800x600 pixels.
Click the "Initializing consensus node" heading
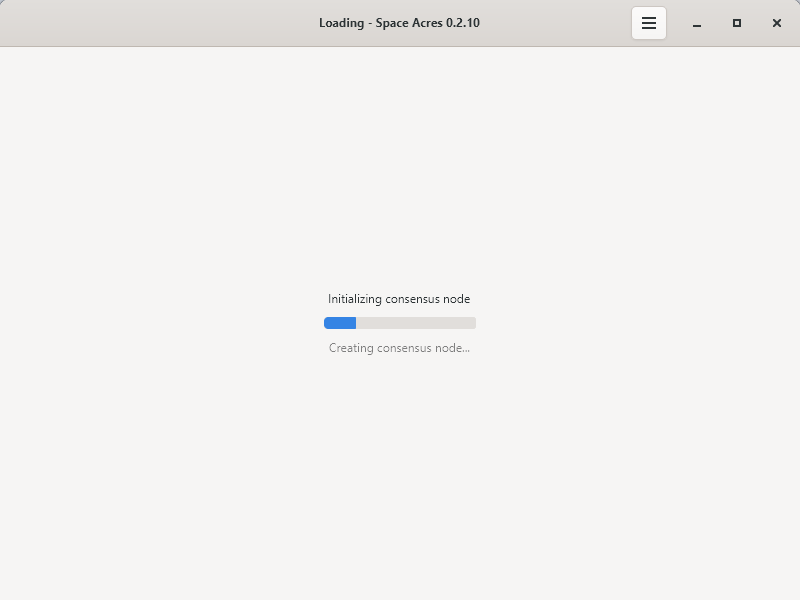tap(399, 299)
